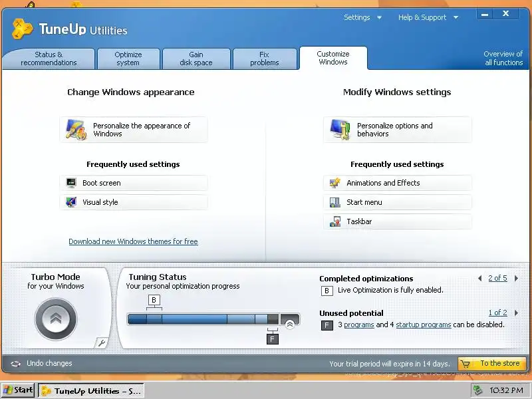Minimize the TuneUp Utilities window
This screenshot has width=532, height=399.
point(485,14)
